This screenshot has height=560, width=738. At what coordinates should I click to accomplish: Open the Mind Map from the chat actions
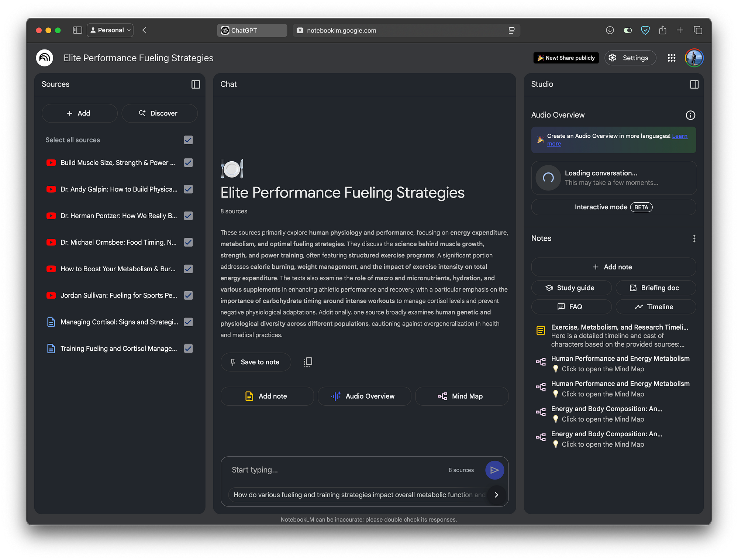(462, 396)
